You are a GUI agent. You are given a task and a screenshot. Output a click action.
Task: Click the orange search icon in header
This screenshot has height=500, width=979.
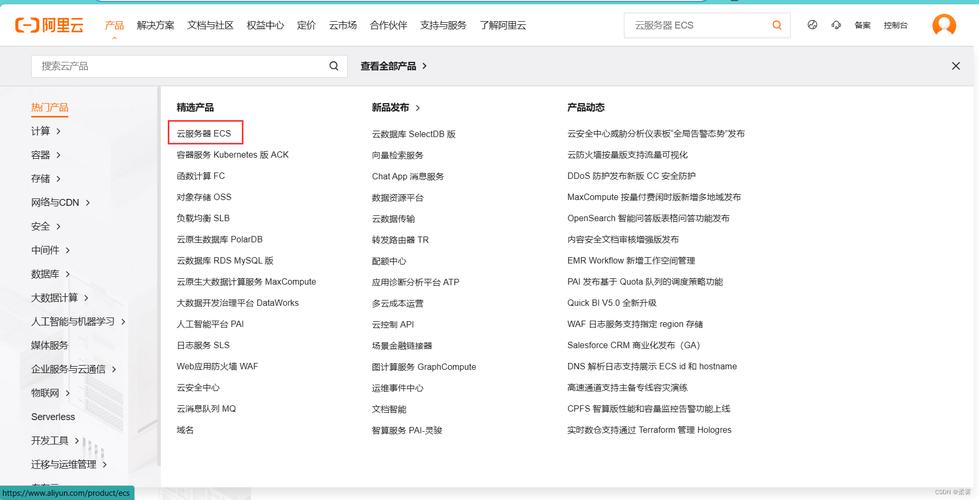coord(777,25)
